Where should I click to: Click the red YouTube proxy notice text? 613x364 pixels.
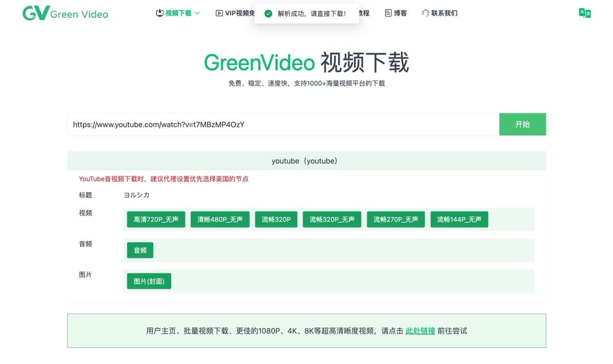(164, 179)
